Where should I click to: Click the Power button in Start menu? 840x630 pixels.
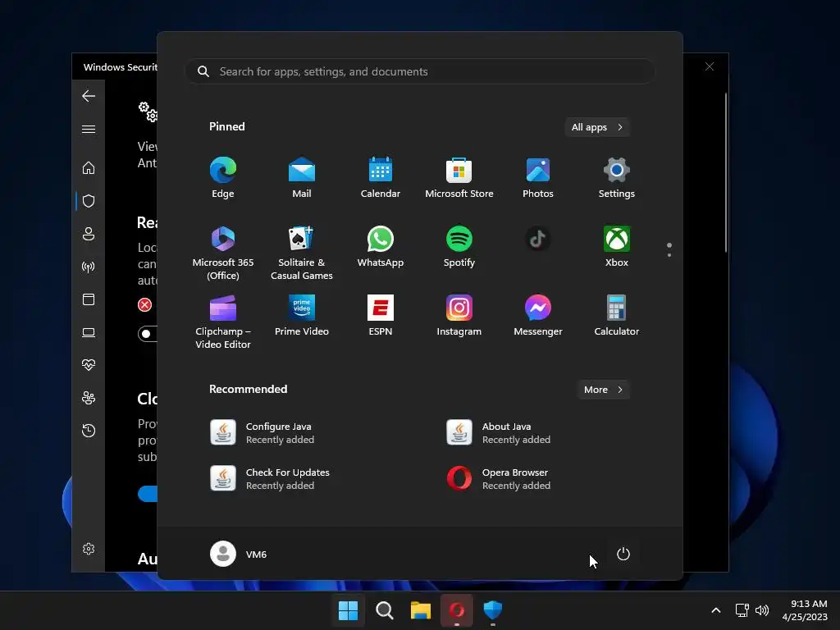point(623,554)
